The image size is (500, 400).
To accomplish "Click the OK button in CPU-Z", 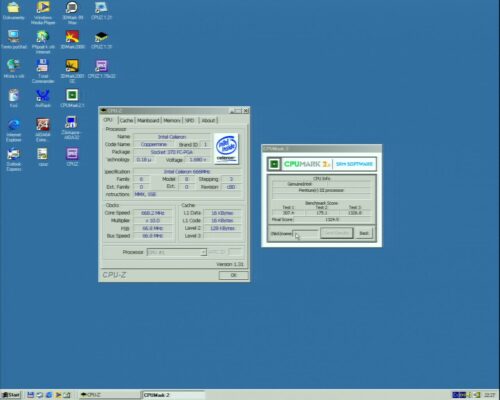I will point(233,275).
